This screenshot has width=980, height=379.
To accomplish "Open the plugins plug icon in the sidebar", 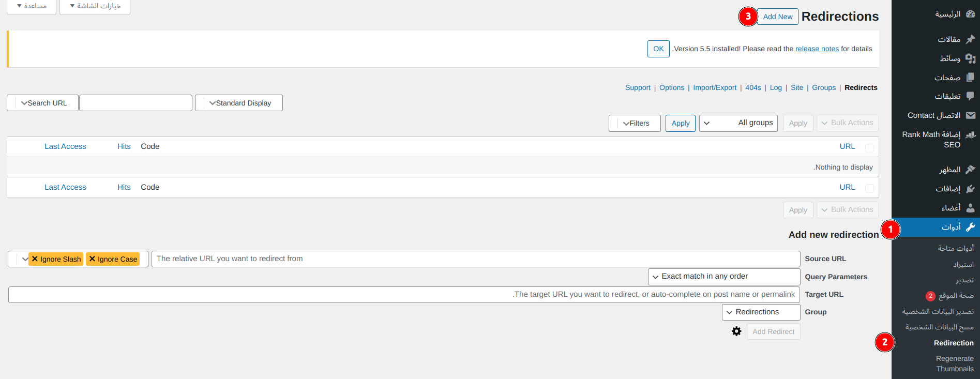I will (x=970, y=189).
